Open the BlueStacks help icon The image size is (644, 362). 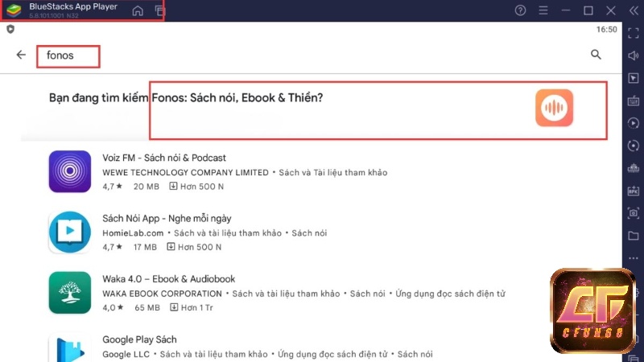pyautogui.click(x=520, y=10)
